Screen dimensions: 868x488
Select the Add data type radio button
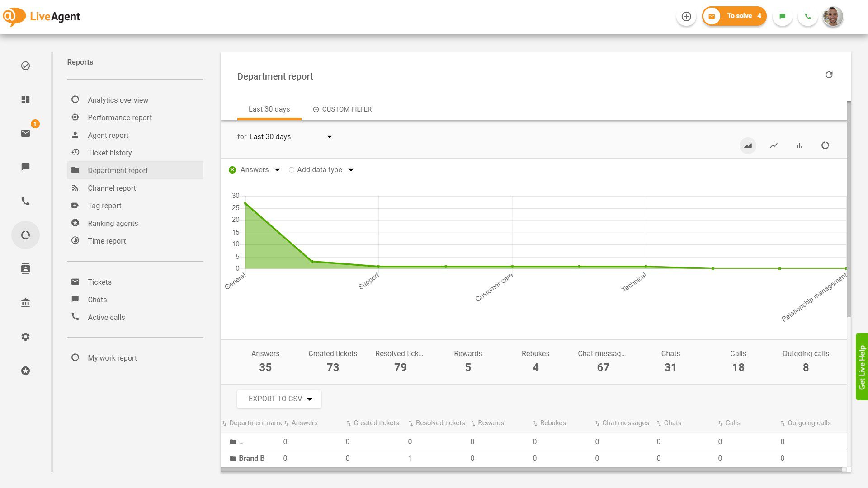(x=292, y=169)
